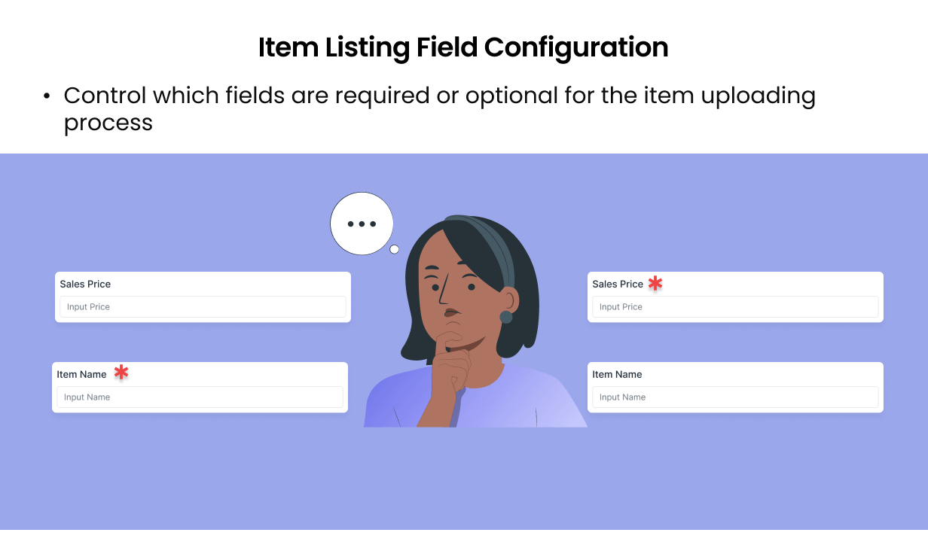
Task: Focus Input Name field under Item Name without asterisk
Action: (x=734, y=397)
